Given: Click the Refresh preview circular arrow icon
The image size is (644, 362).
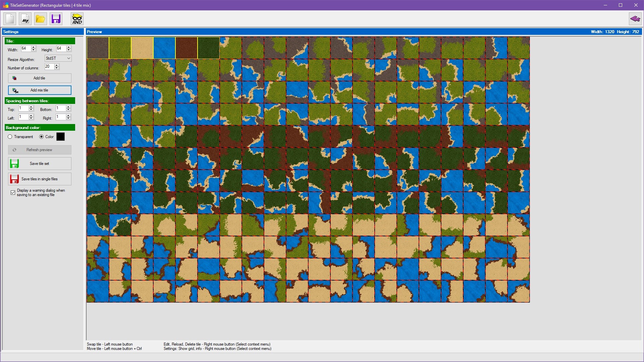Looking at the screenshot, I should click(14, 150).
